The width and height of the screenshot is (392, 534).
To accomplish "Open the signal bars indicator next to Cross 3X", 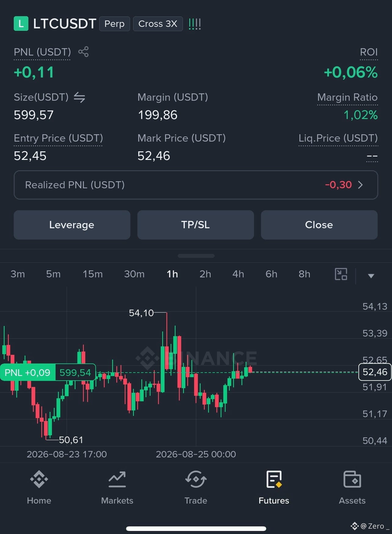I will 195,24.
